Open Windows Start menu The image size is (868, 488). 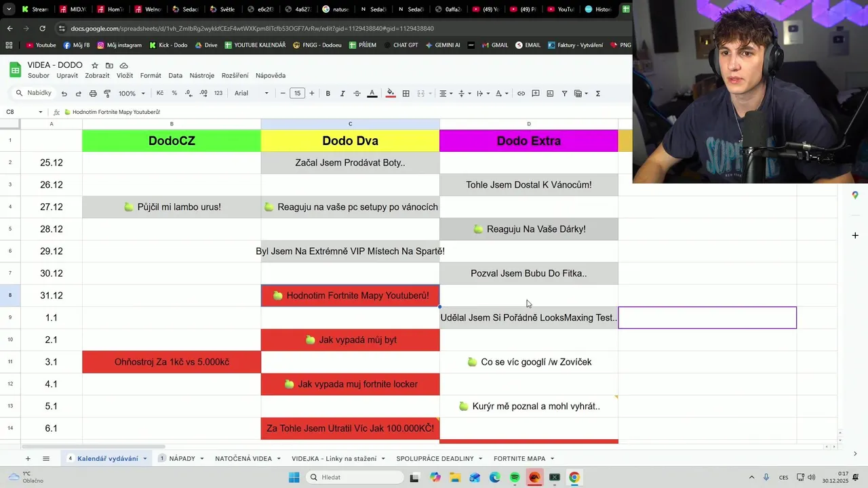tap(294, 477)
